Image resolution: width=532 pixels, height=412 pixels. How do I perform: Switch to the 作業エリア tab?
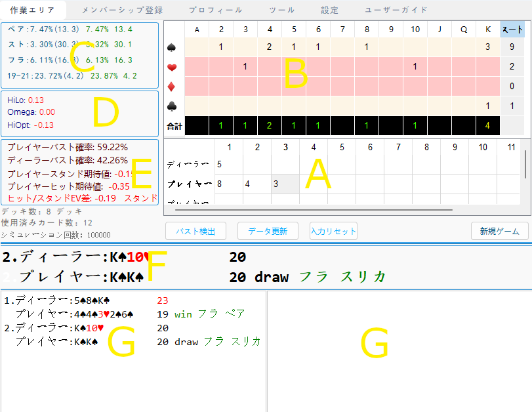[31, 10]
